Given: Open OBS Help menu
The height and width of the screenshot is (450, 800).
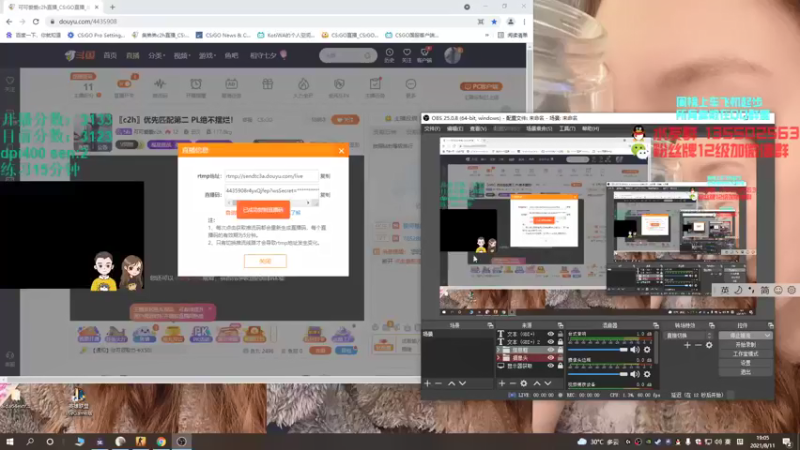Looking at the screenshot, I should (x=590, y=129).
